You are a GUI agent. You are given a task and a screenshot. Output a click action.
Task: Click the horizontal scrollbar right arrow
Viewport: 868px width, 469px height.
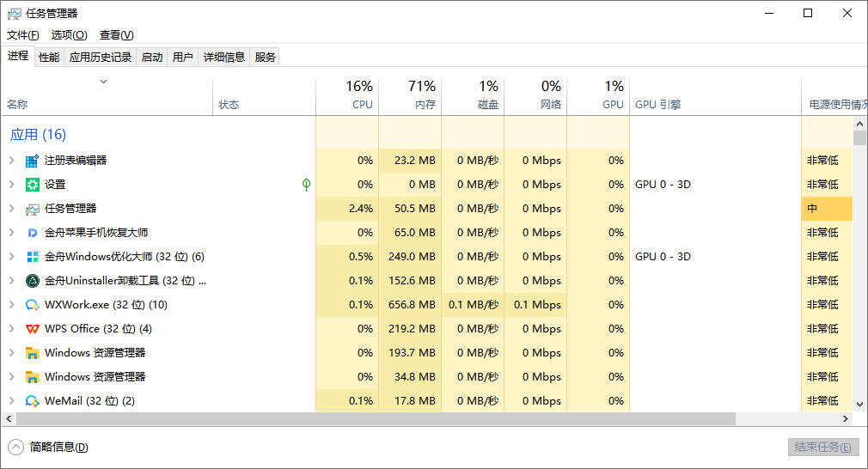pyautogui.click(x=846, y=418)
